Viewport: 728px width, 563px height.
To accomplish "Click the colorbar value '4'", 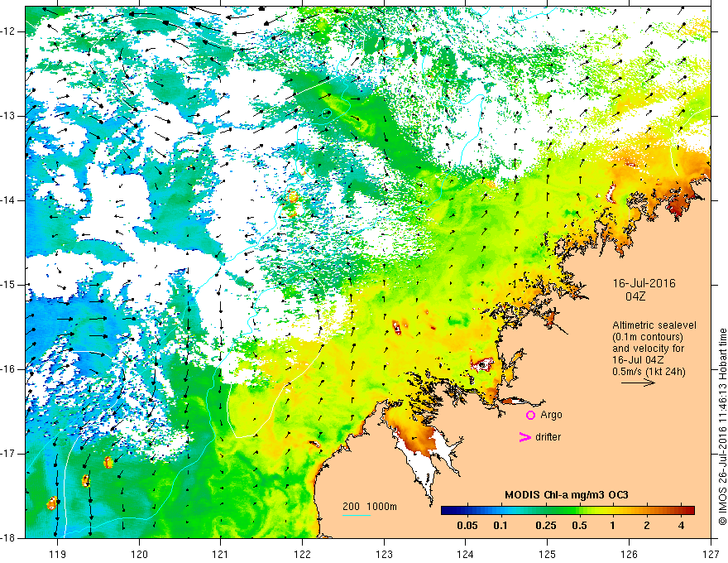I will 681,526.
